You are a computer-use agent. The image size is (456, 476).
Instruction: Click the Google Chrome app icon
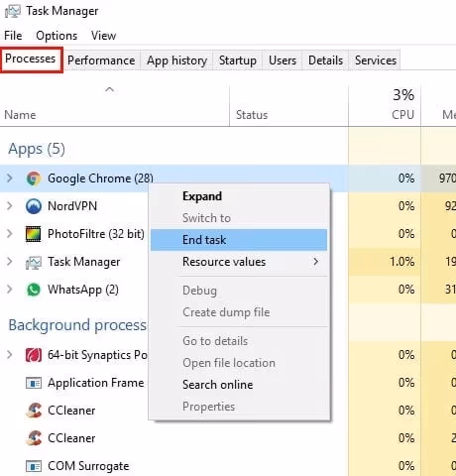(34, 178)
